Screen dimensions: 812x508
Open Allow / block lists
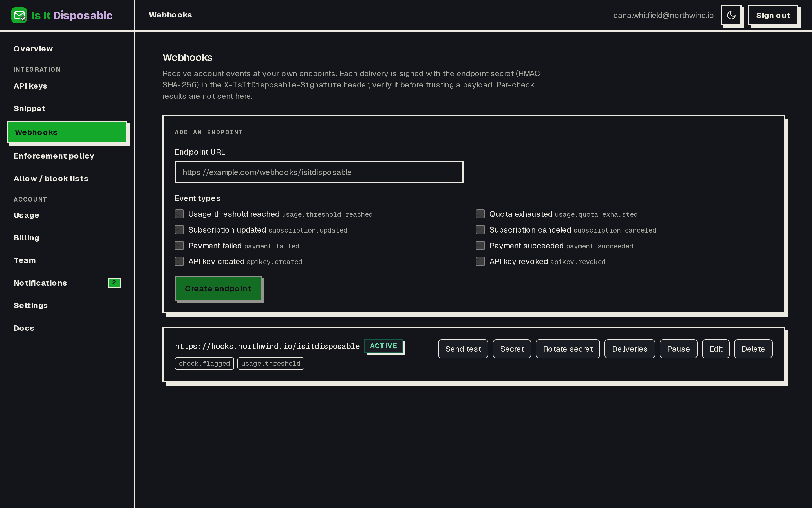click(x=67, y=178)
